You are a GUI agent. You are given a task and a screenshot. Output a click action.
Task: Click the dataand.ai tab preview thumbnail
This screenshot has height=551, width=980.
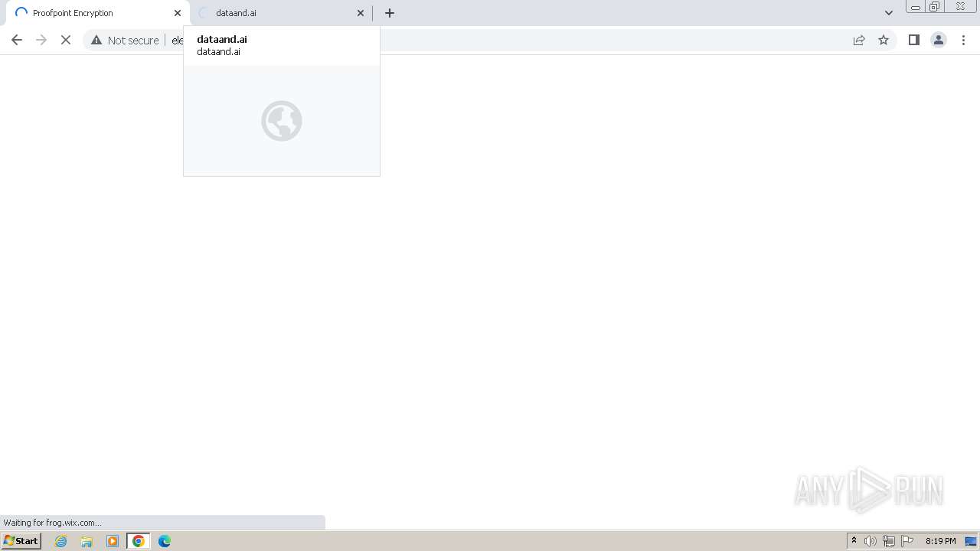[282, 120]
